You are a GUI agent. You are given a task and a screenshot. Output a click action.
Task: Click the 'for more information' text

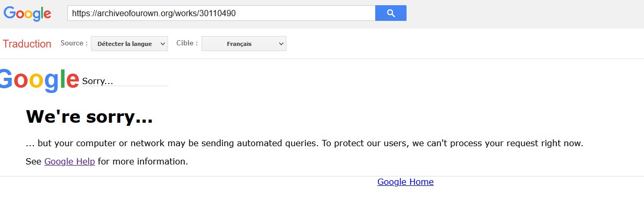pos(142,161)
